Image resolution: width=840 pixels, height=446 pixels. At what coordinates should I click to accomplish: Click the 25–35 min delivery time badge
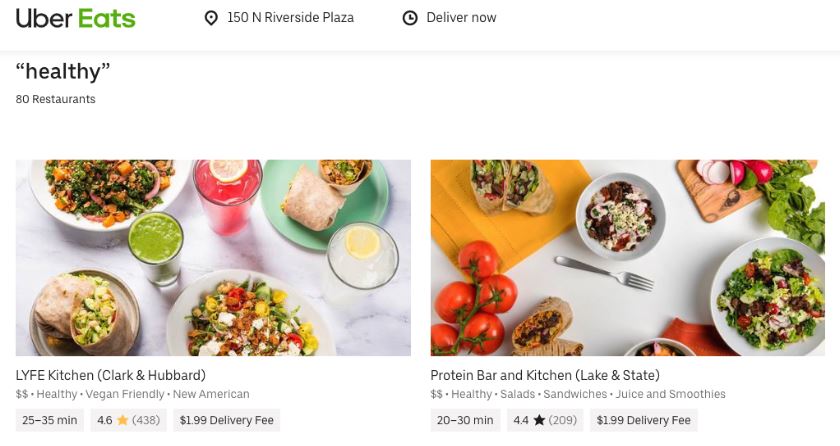(50, 421)
